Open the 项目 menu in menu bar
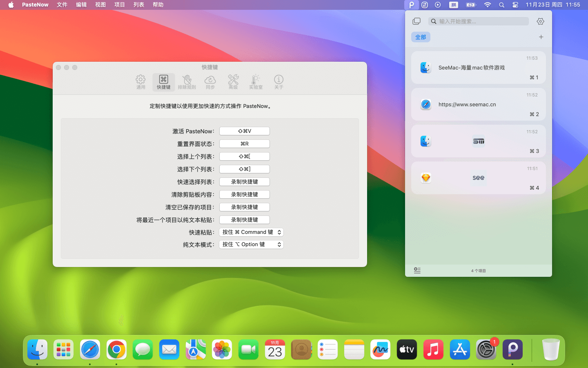The height and width of the screenshot is (368, 588). click(x=120, y=5)
